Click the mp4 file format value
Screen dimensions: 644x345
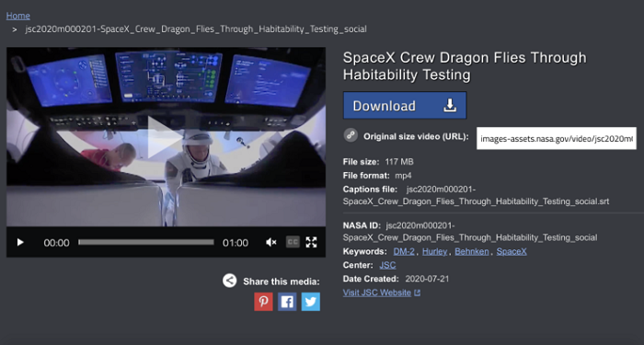pyautogui.click(x=403, y=176)
